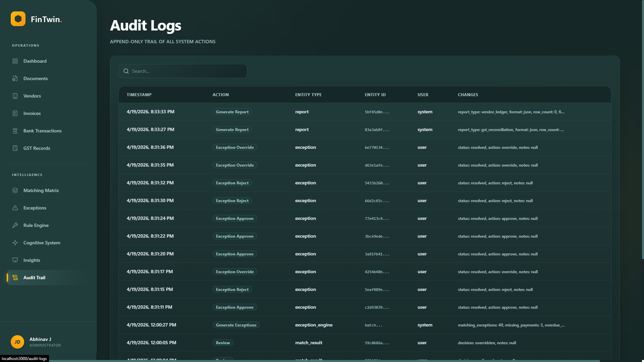Click the Generate Exceptions action badge

pyautogui.click(x=236, y=325)
